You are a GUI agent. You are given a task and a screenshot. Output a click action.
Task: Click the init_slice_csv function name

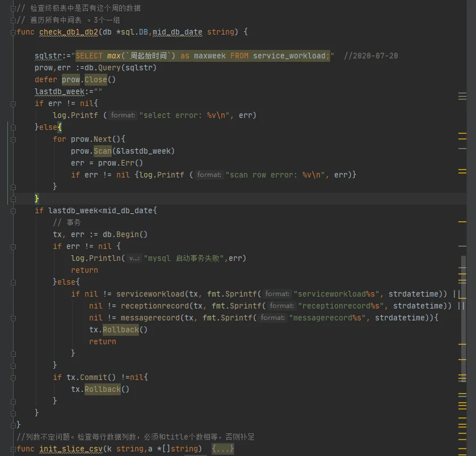click(x=71, y=449)
